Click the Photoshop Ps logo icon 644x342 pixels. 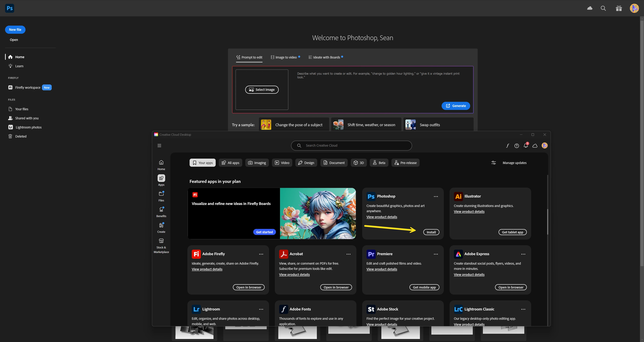point(9,8)
